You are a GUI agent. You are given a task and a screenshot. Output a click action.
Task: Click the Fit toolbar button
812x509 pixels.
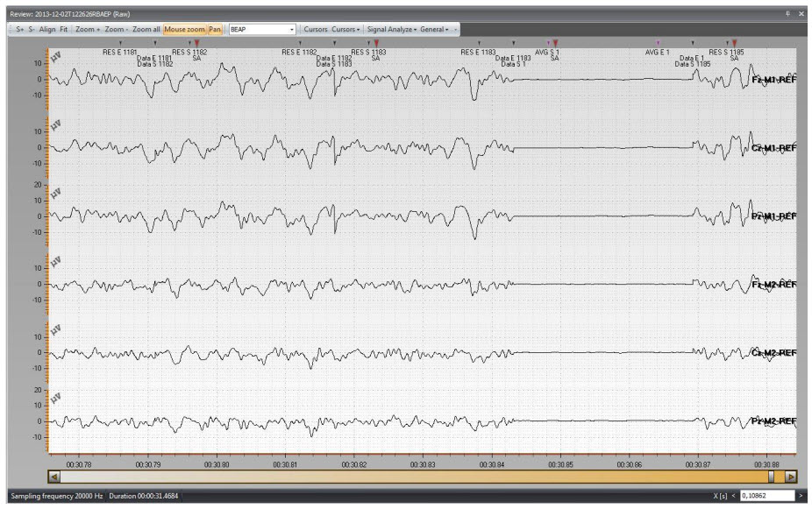pyautogui.click(x=64, y=30)
